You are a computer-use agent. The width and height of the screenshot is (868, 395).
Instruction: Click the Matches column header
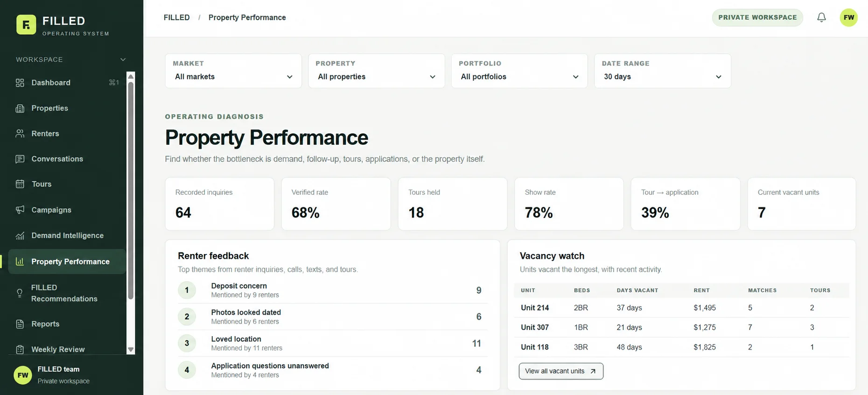(x=763, y=290)
